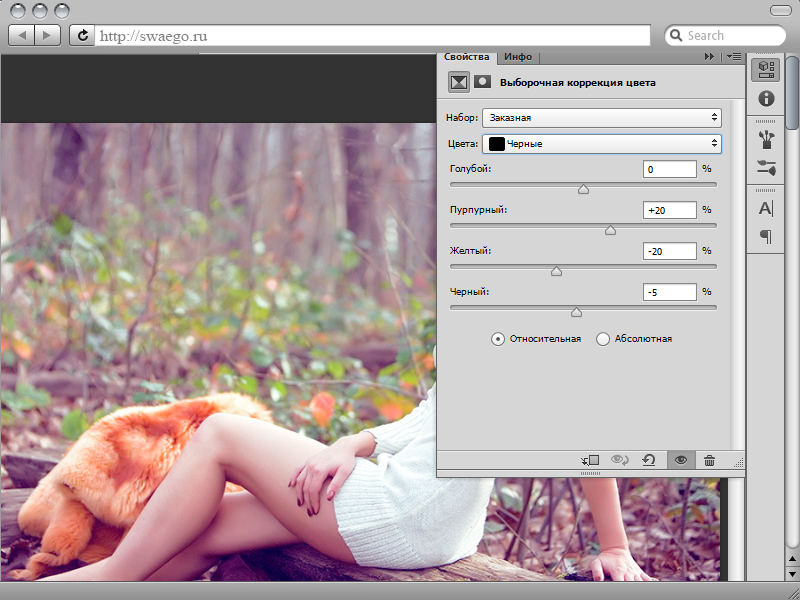Switch to the Свойства tab
The width and height of the screenshot is (800, 600).
[x=466, y=57]
